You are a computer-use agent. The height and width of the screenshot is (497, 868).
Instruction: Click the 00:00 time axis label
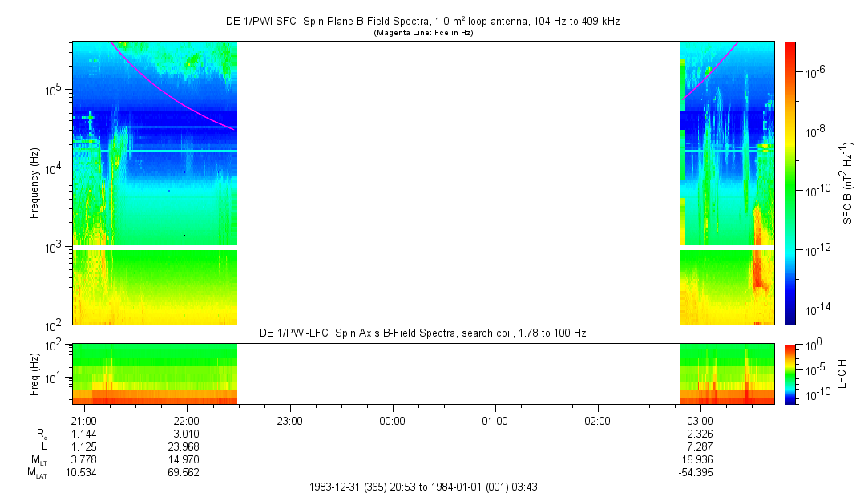[392, 420]
